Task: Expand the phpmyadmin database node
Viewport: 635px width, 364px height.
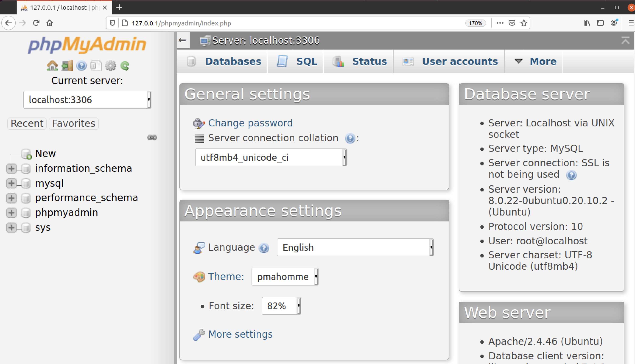Action: tap(11, 213)
